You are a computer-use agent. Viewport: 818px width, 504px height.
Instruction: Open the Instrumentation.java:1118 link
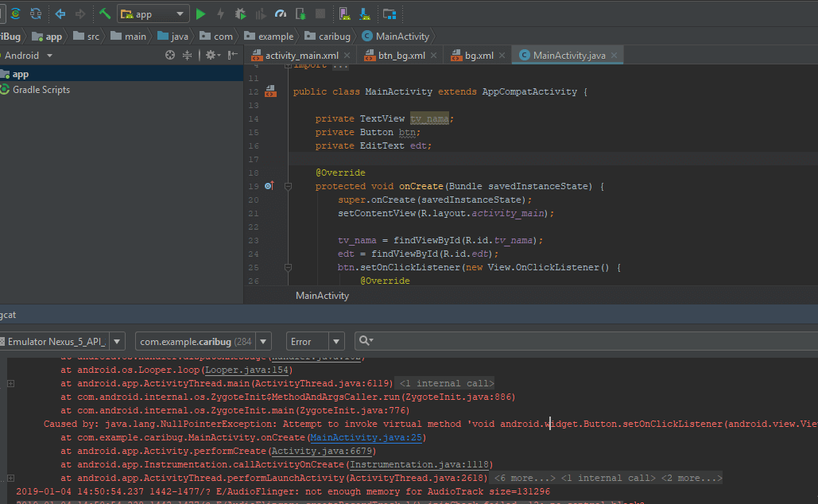pyautogui.click(x=420, y=464)
